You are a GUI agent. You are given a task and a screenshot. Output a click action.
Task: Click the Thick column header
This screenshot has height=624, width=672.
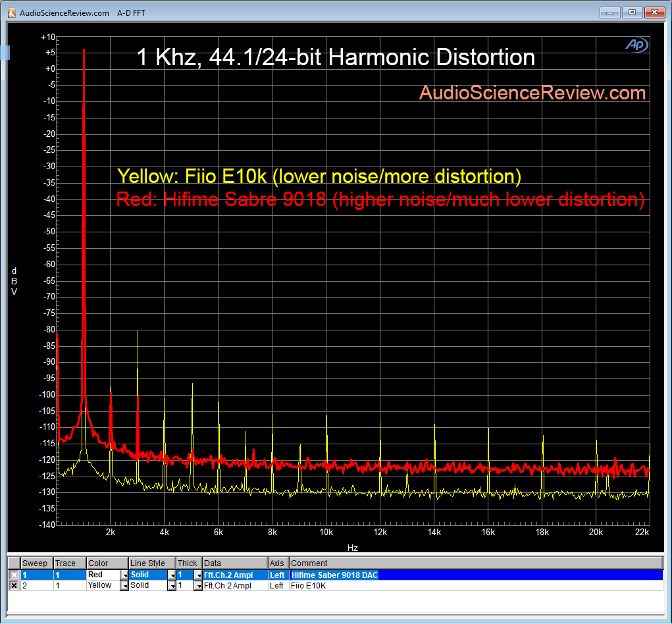[x=190, y=563]
